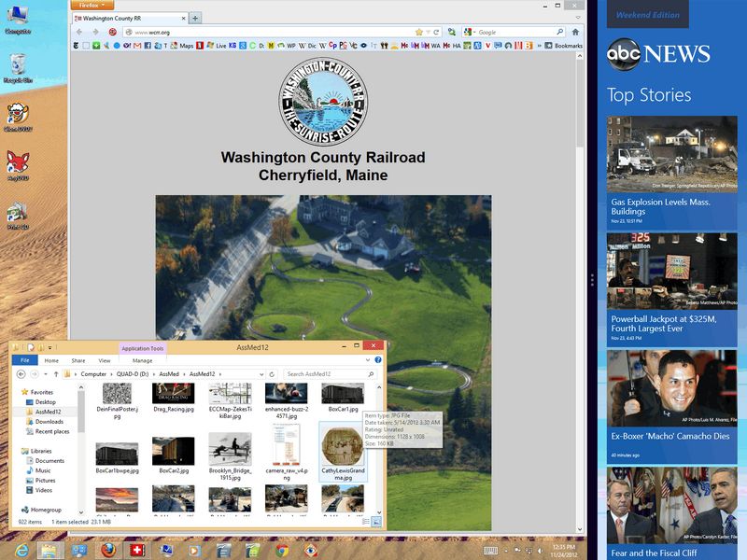Click Computer in the Explorer breadcrumb
Screen dimensions: 747x560
(x=93, y=374)
